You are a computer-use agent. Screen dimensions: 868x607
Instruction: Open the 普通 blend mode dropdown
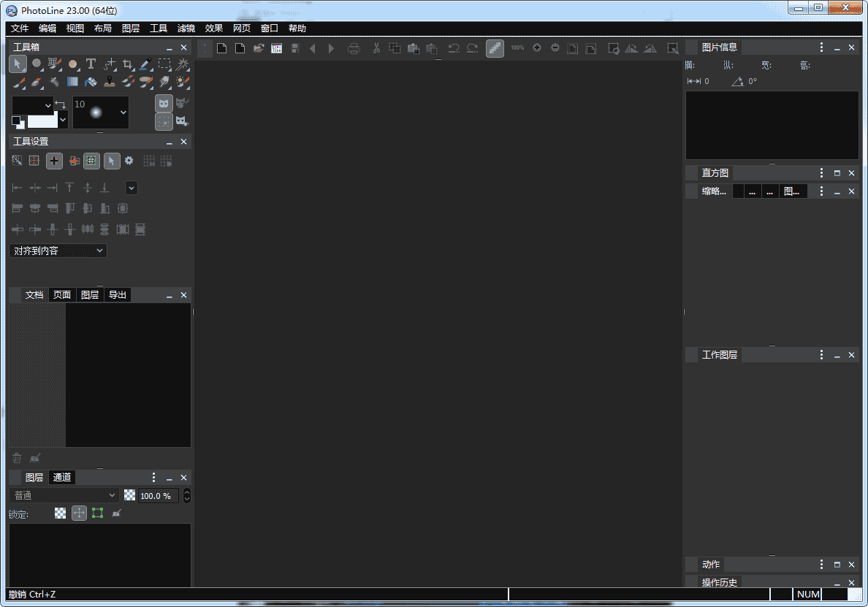64,495
